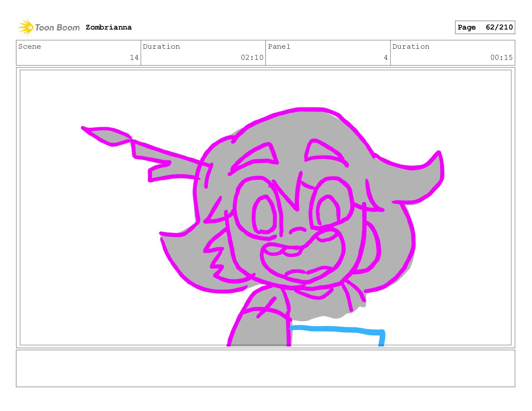Click the empty notes box below panel
Screen dimensions: 532x411
pos(265,368)
